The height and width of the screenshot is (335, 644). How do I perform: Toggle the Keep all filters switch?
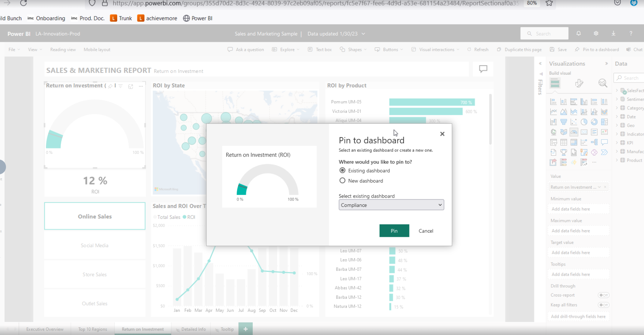tap(603, 305)
